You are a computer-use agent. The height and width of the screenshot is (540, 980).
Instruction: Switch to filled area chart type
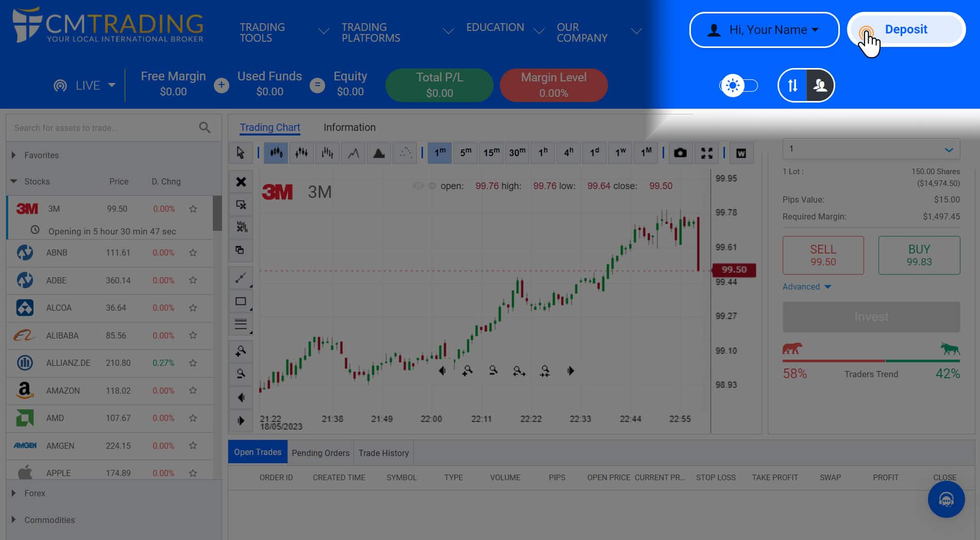[x=379, y=153]
